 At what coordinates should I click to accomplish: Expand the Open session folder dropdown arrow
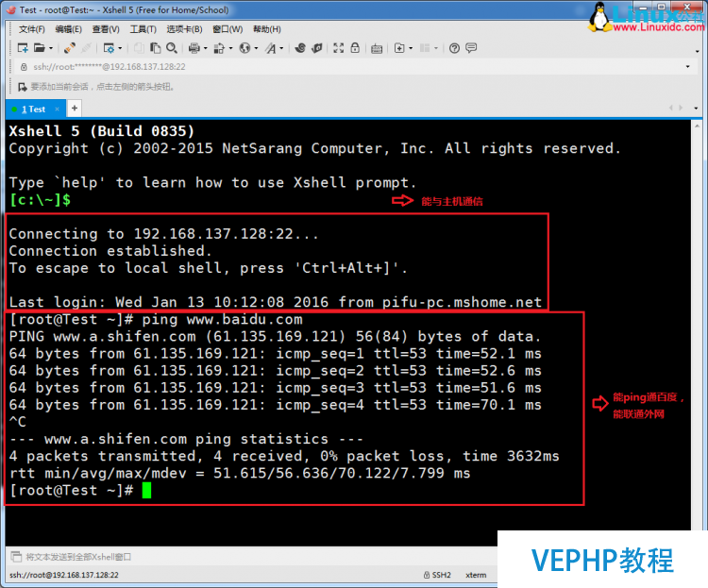point(51,48)
